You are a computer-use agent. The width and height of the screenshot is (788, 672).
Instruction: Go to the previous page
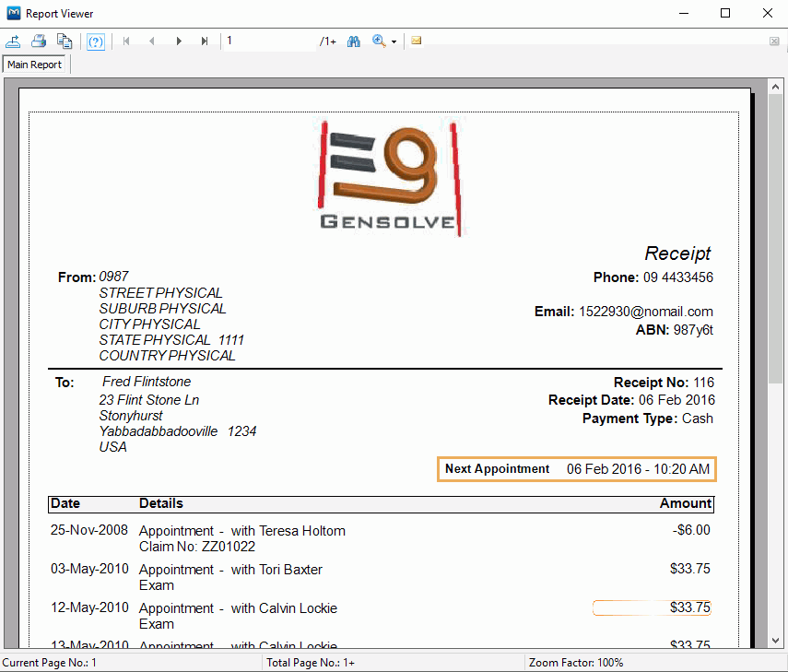point(151,41)
